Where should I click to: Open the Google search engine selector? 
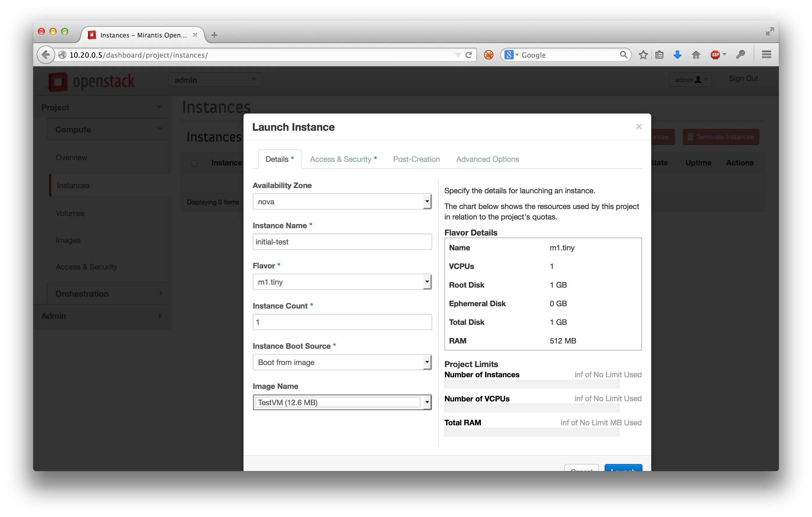pos(511,55)
